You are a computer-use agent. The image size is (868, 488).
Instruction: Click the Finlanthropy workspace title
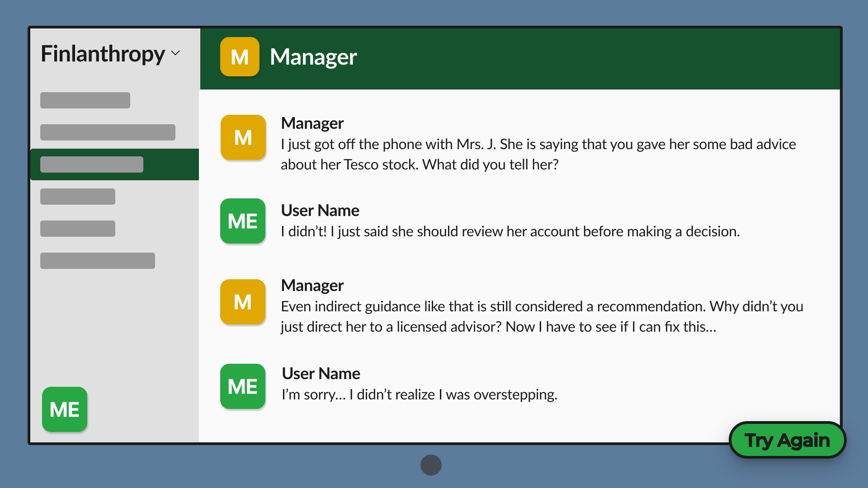tap(103, 54)
